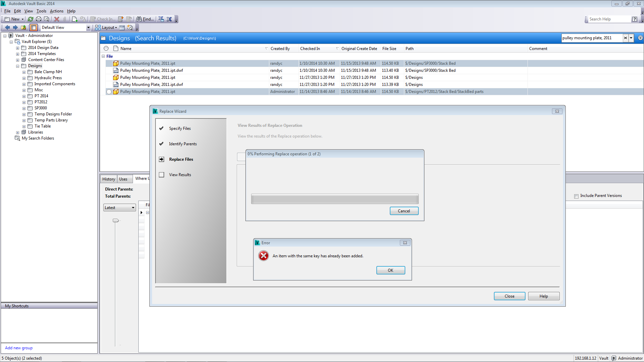Click the Check In toolbar button
644x362 pixels.
[103, 19]
